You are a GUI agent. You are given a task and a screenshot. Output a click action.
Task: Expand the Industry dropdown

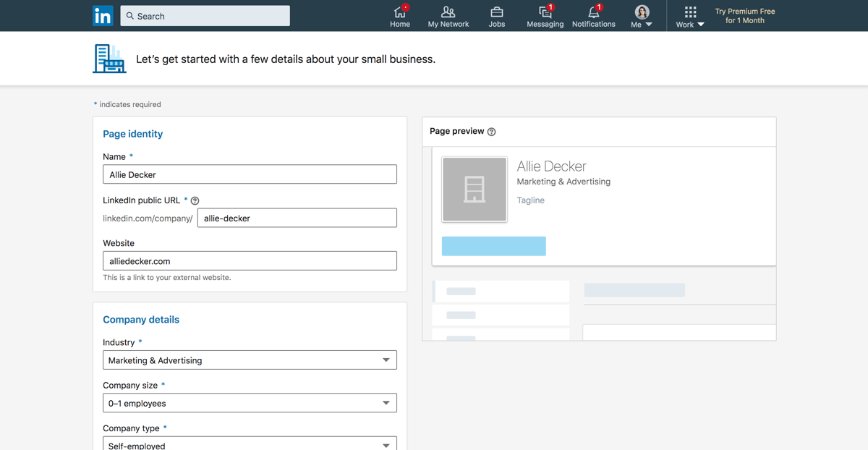pos(250,360)
